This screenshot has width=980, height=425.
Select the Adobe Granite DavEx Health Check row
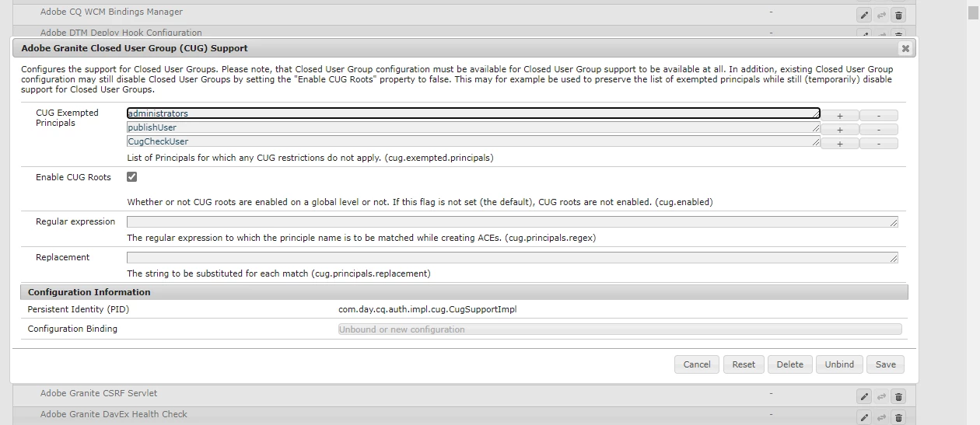coord(464,416)
